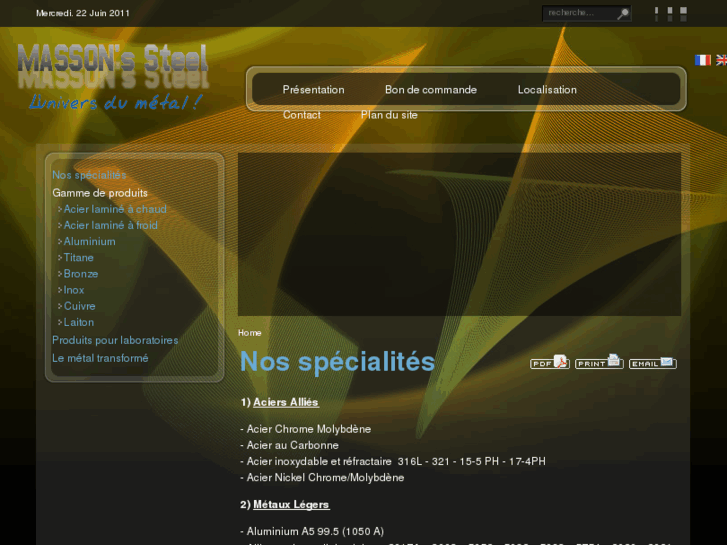Click L'univers du métal slogan
Image resolution: width=727 pixels, height=545 pixels.
[x=115, y=103]
